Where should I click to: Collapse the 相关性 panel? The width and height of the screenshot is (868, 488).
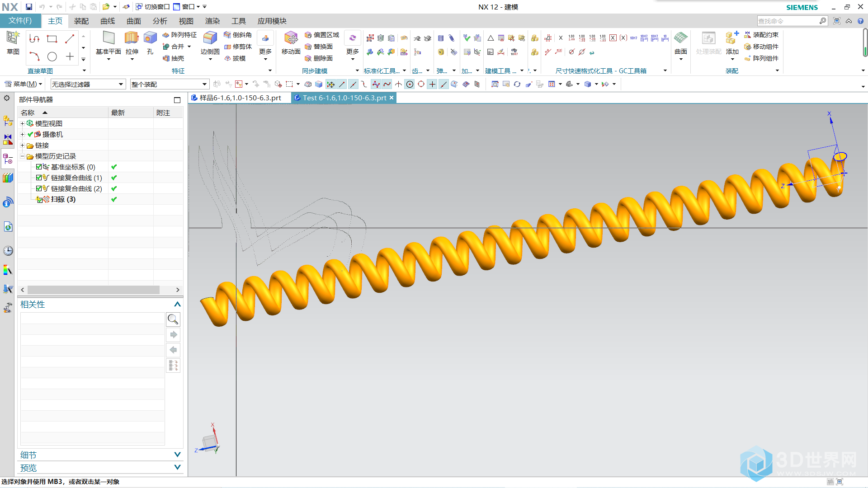[177, 305]
